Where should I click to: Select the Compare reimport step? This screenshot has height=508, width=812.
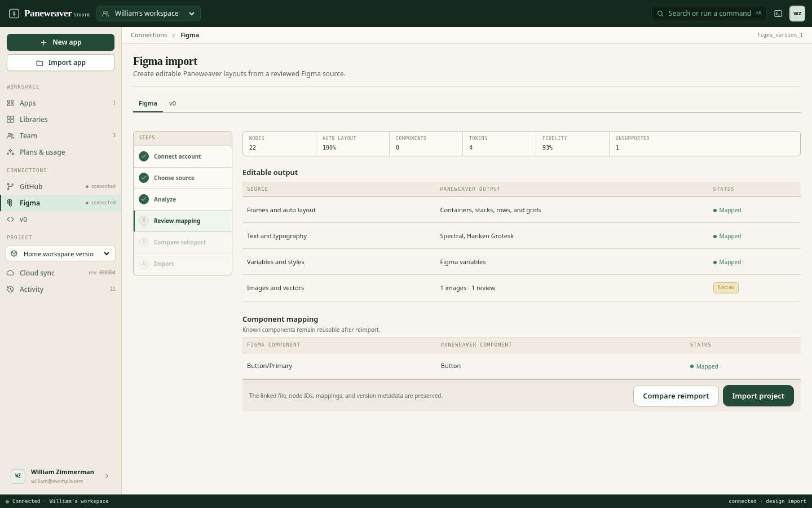[183, 243]
